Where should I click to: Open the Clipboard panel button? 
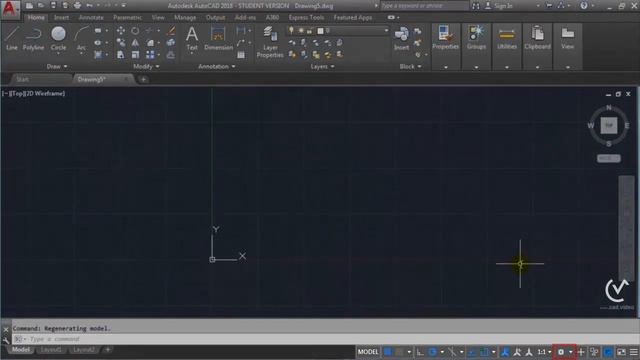[x=538, y=38]
